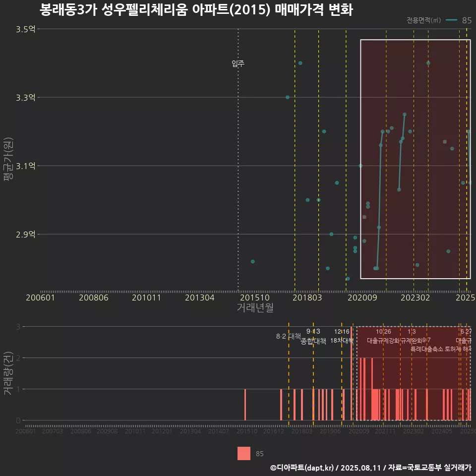Click the dotted 입주 vertical line
The image size is (476, 476).
238,159
